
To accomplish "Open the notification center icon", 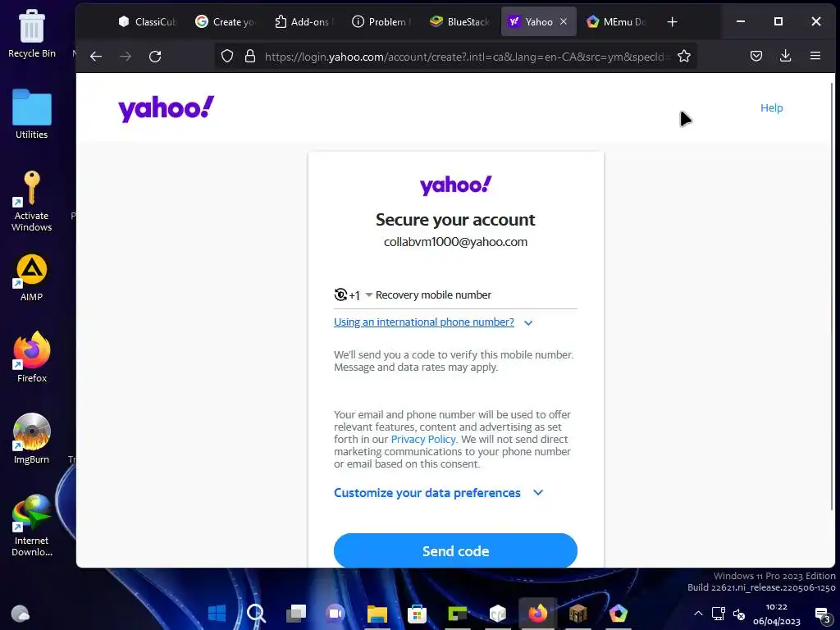I will click(822, 614).
